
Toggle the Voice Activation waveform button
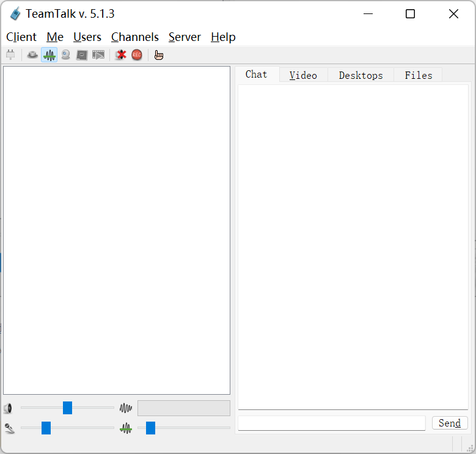49,55
